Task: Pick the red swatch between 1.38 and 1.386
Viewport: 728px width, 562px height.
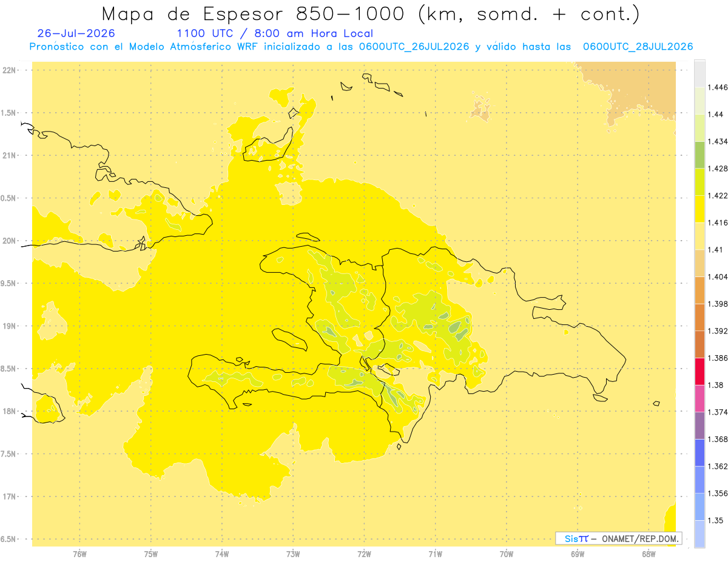Action: [x=699, y=372]
